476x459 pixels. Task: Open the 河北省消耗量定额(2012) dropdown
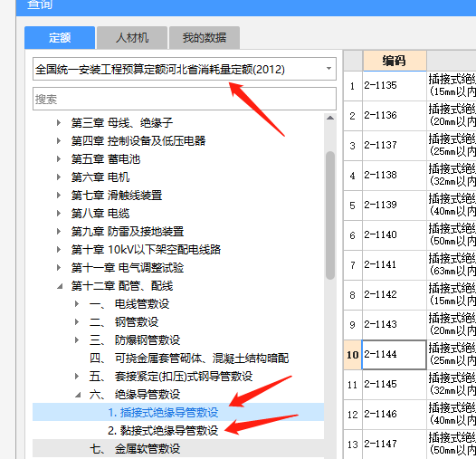click(185, 69)
